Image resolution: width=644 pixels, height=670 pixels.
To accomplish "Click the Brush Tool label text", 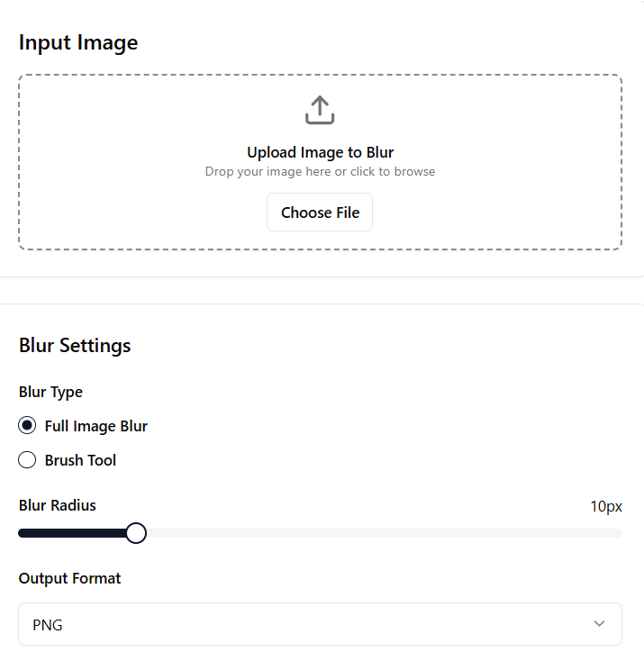I will pos(80,460).
